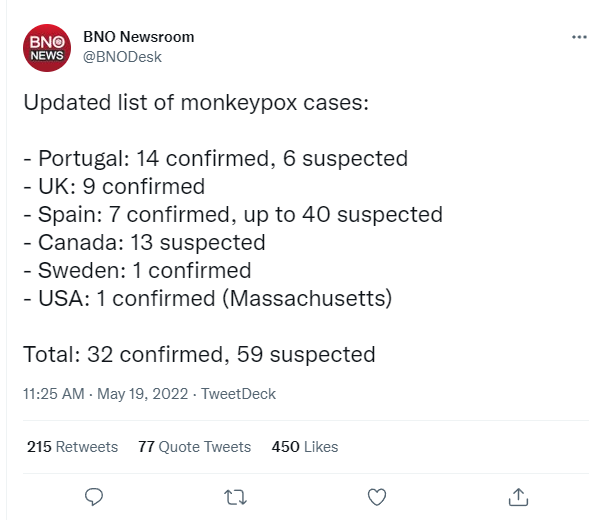Click the Portugal cases line in tweet

point(215,158)
